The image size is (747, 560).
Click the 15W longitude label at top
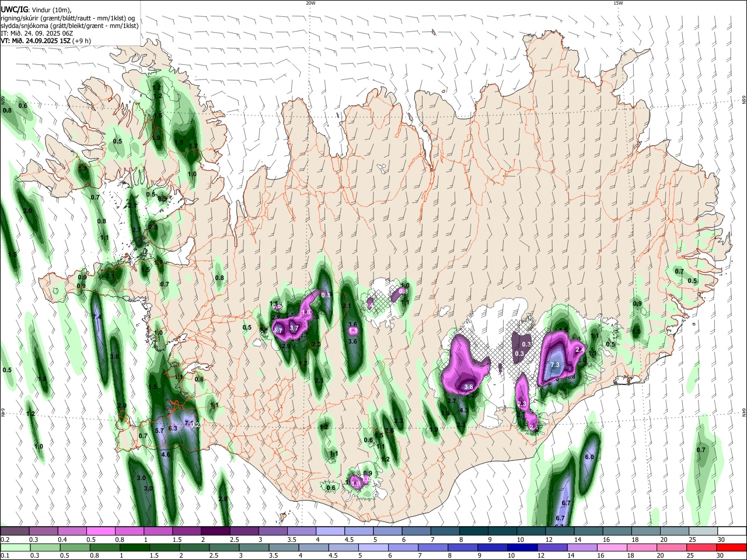coord(618,3)
